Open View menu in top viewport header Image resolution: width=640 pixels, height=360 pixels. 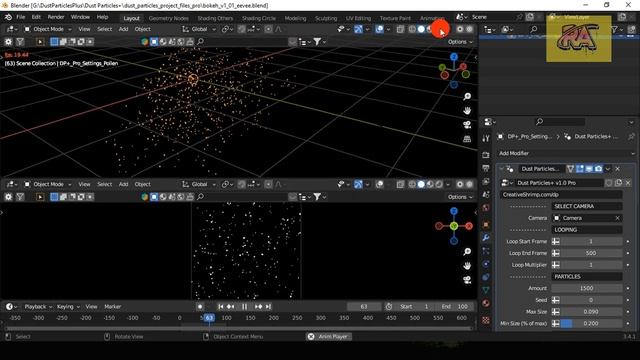tap(84, 29)
